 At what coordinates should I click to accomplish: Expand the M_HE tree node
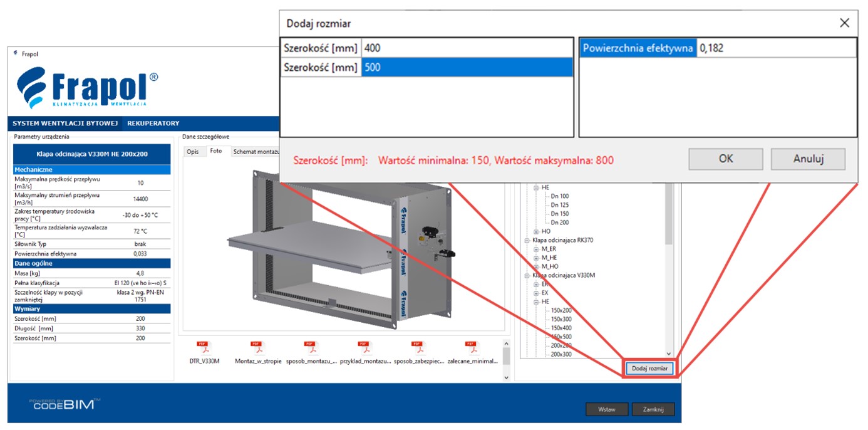(536, 258)
